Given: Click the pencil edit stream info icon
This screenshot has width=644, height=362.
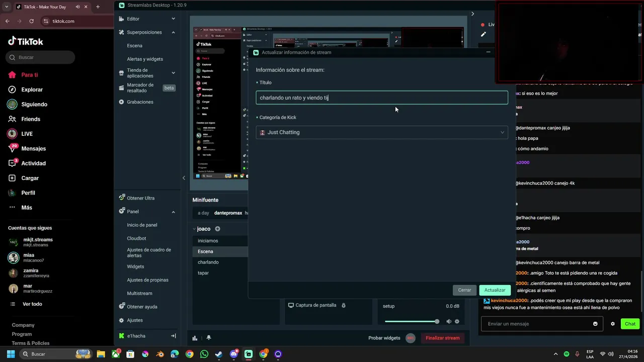Looking at the screenshot, I should 484,34.
